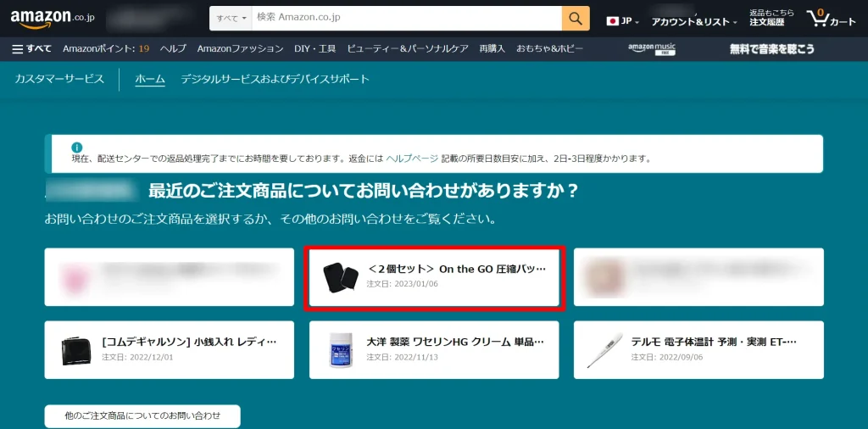Viewport: 868px width, 429px height.
Task: Select the blurred order card with beige thumbnail
Action: 698,276
